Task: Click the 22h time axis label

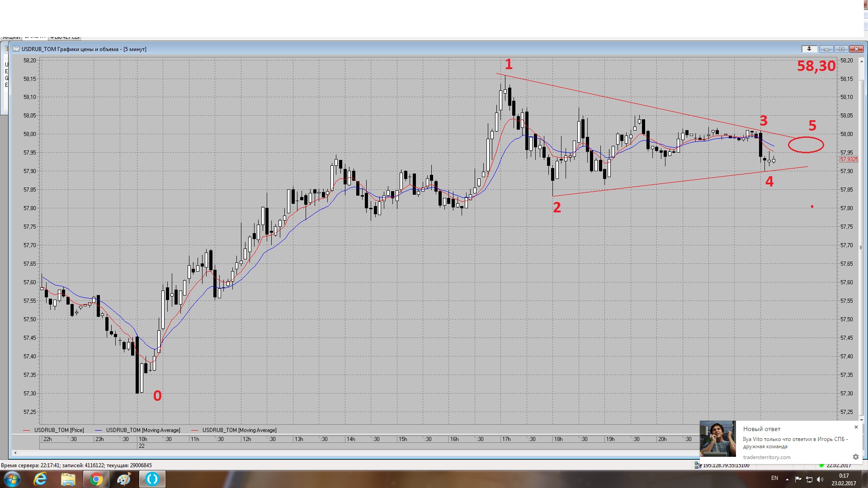Action: pos(47,439)
